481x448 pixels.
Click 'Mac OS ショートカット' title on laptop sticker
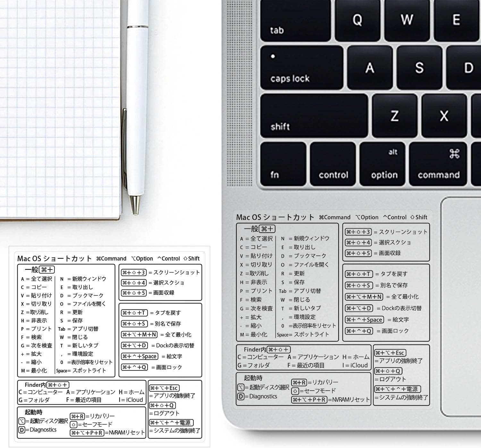pyautogui.click(x=275, y=217)
